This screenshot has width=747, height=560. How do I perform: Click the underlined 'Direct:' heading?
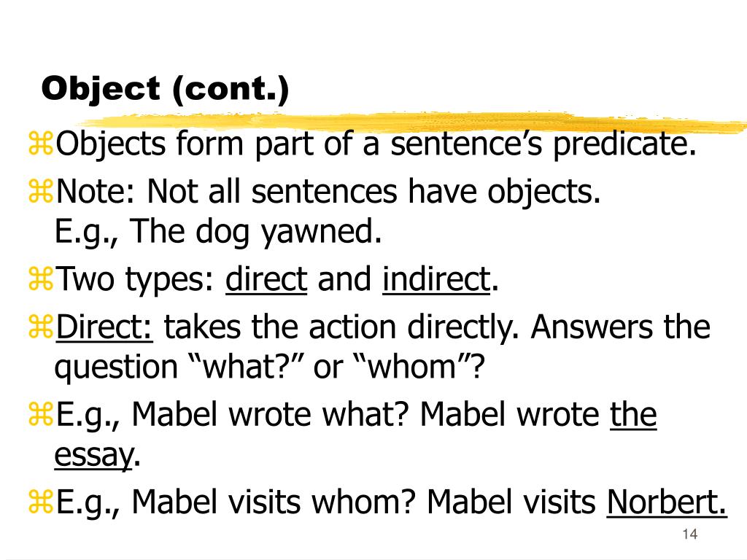click(x=104, y=327)
